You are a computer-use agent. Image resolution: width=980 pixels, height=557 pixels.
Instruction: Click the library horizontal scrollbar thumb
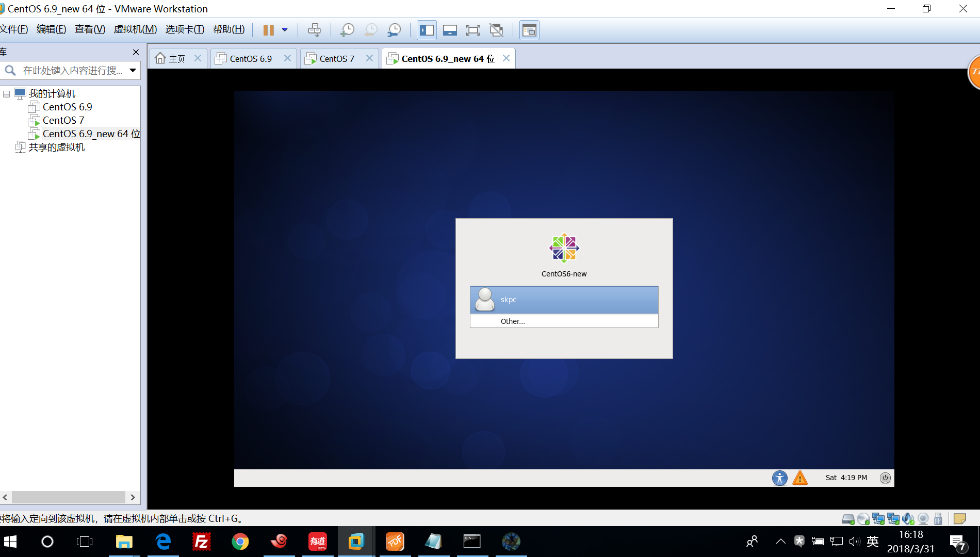pos(68,497)
